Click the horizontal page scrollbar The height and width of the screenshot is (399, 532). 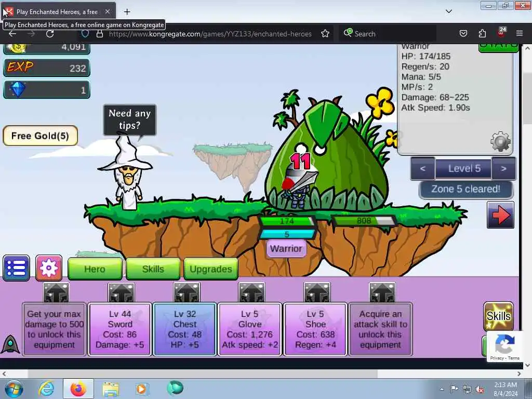pos(203,374)
